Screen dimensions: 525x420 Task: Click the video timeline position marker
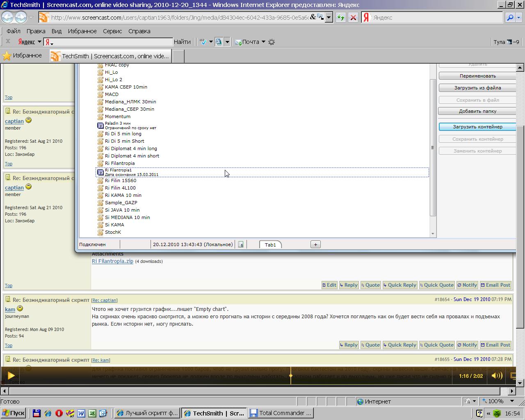[x=291, y=375]
